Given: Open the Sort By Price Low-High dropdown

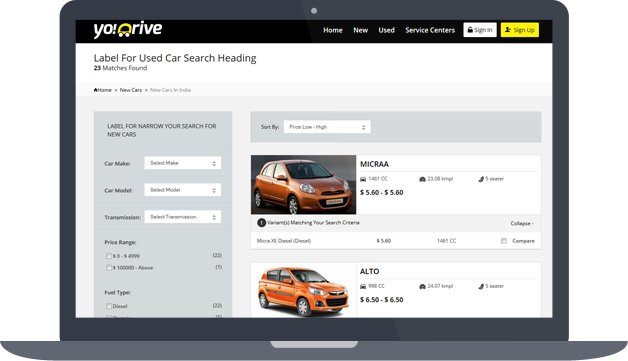Looking at the screenshot, I should [x=327, y=127].
